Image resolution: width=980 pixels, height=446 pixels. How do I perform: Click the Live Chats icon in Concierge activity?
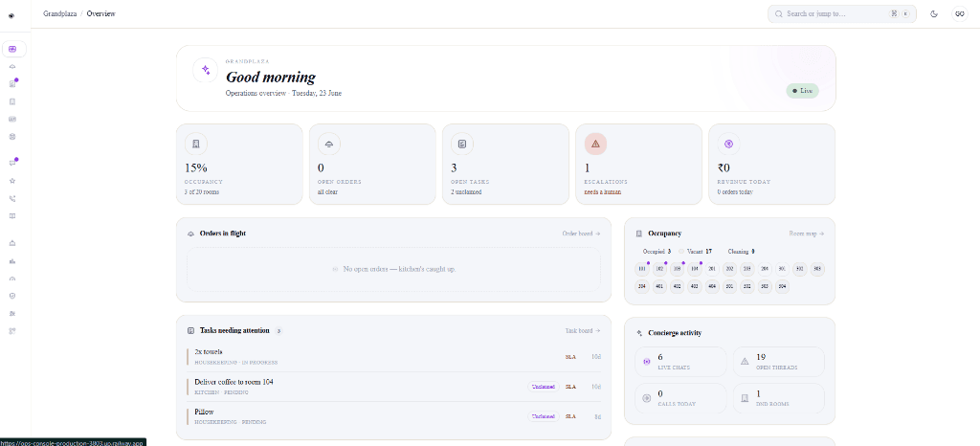tap(647, 361)
